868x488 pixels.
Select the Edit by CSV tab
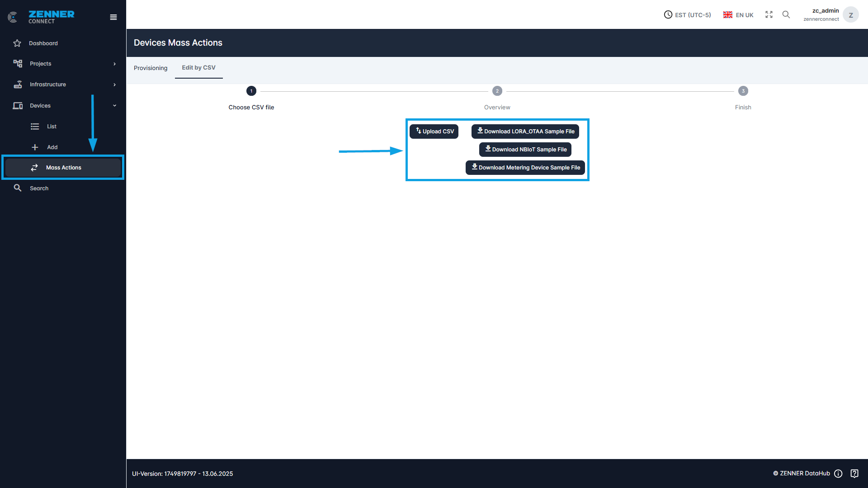[x=198, y=68]
